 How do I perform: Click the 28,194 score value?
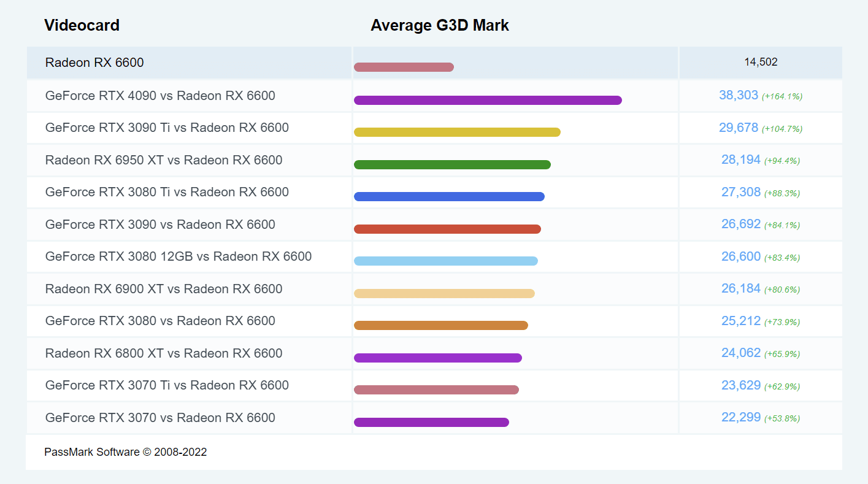point(741,159)
